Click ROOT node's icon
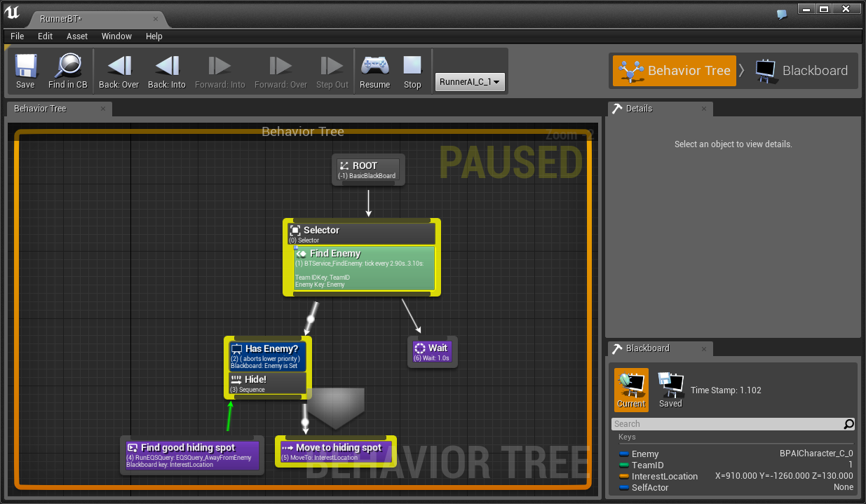This screenshot has width=866, height=504. click(344, 166)
